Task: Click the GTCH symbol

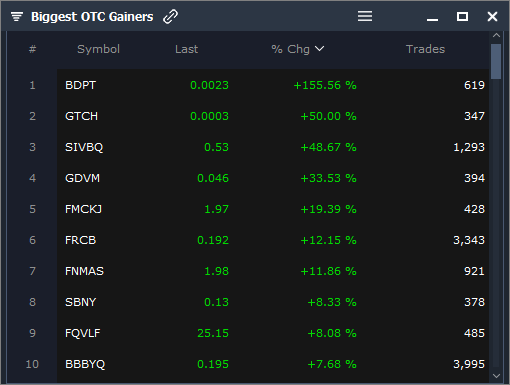Action: pyautogui.click(x=81, y=116)
